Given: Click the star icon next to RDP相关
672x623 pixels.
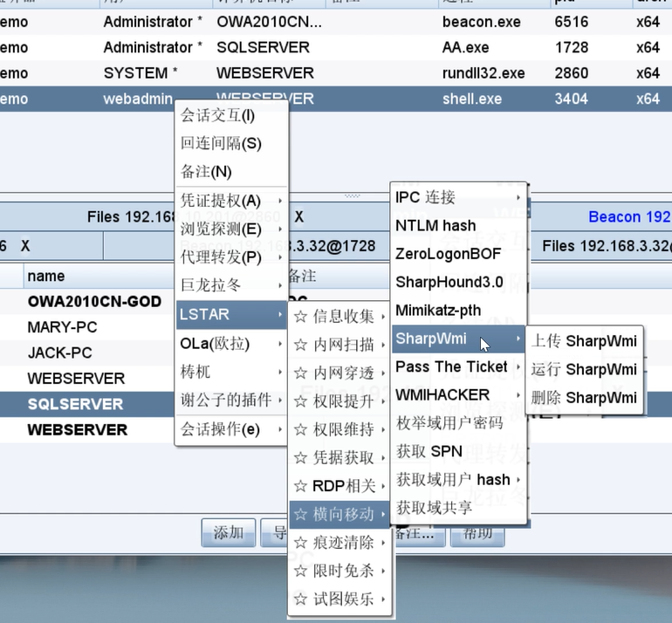Looking at the screenshot, I should [x=301, y=485].
